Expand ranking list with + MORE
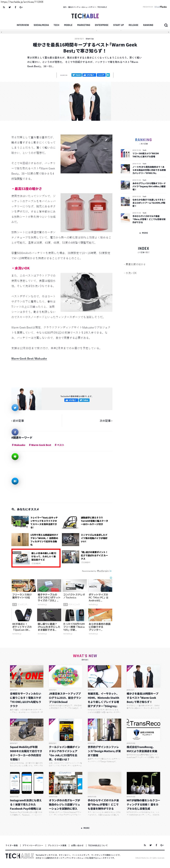The width and height of the screenshot is (170, 868). pyautogui.click(x=143, y=233)
